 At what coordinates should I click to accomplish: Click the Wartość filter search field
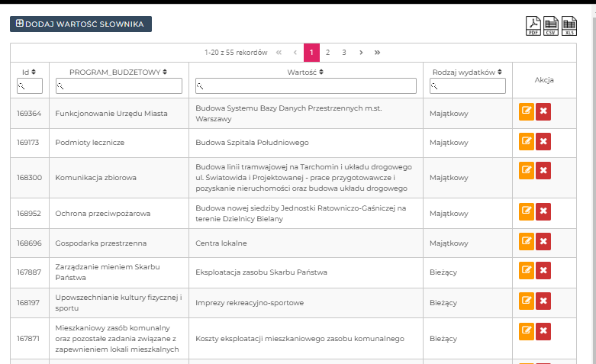pos(309,86)
